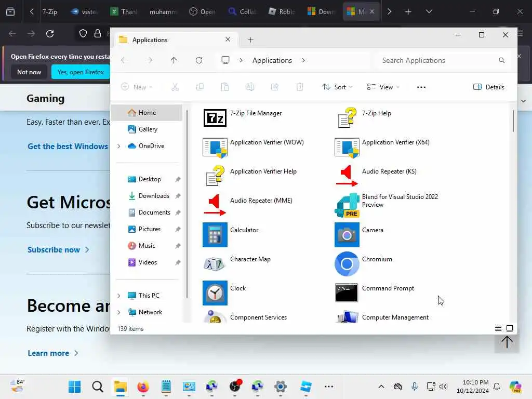The width and height of the screenshot is (532, 399).
Task: Select Home in navigation pane
Action: pos(147,113)
